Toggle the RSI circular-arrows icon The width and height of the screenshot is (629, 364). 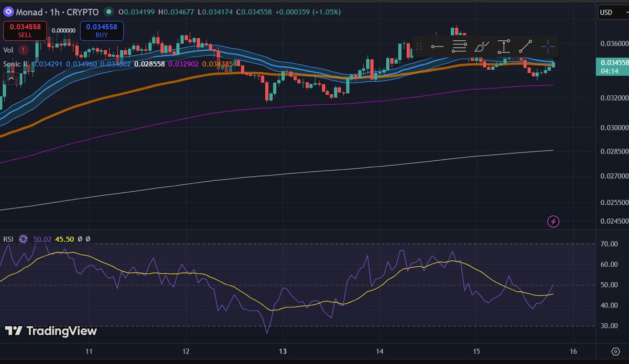[x=23, y=239]
